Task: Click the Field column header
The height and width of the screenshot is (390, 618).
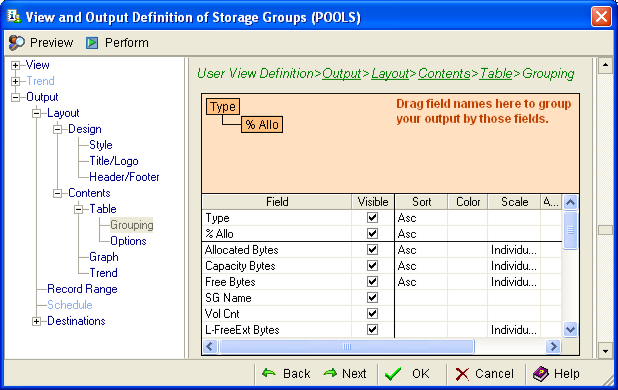Action: coord(277,202)
